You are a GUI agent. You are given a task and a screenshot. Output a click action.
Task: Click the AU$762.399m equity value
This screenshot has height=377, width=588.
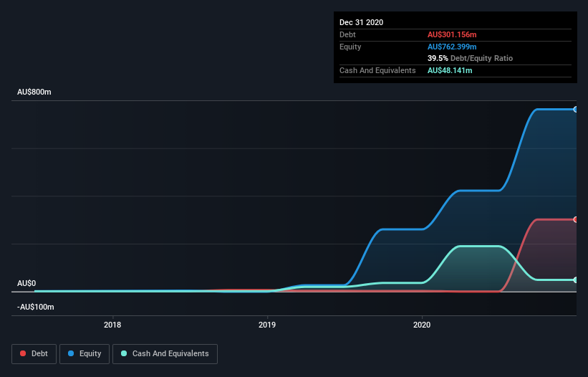452,47
